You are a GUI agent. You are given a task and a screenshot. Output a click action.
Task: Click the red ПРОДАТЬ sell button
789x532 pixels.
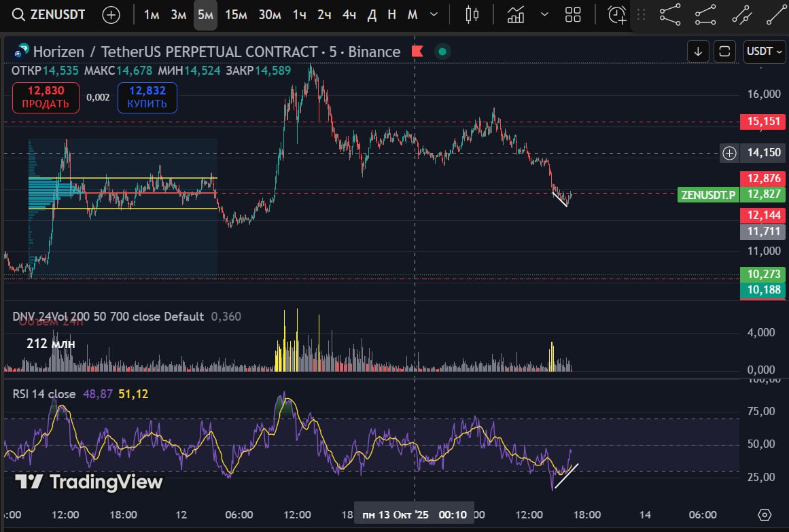(x=46, y=97)
